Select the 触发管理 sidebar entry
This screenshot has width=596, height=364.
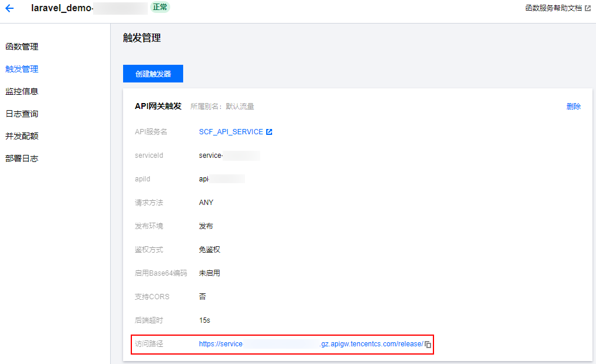(x=21, y=68)
